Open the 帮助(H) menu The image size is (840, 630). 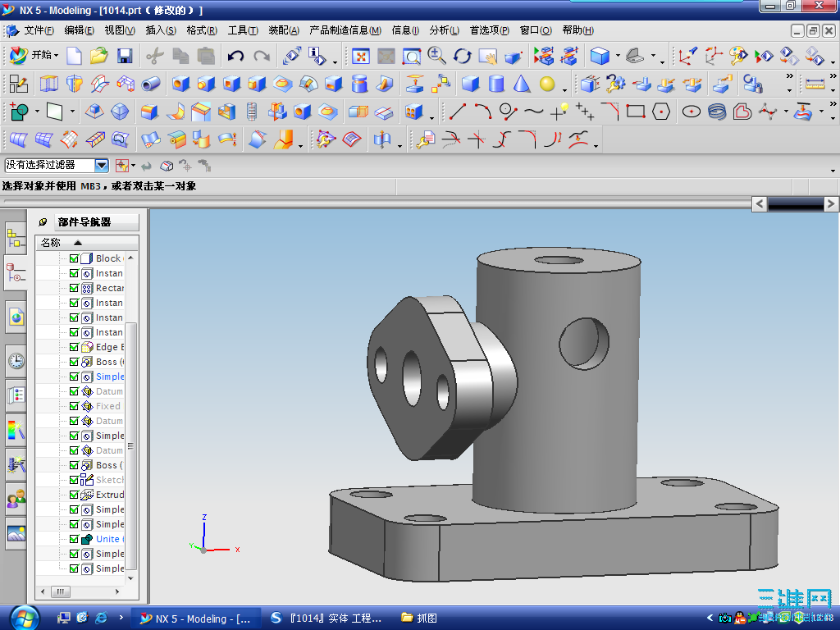(577, 30)
